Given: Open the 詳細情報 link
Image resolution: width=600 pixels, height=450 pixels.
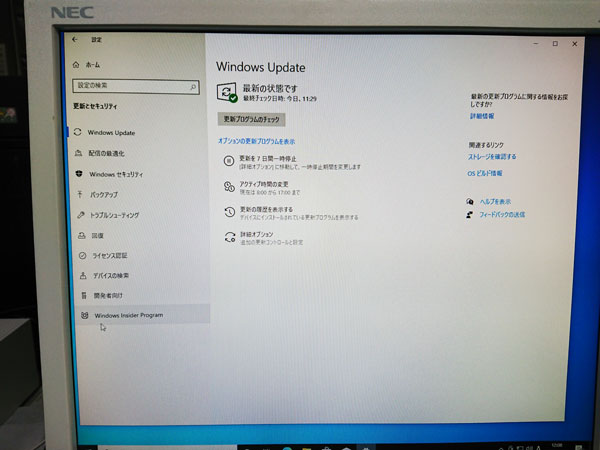Looking at the screenshot, I should 482,116.
